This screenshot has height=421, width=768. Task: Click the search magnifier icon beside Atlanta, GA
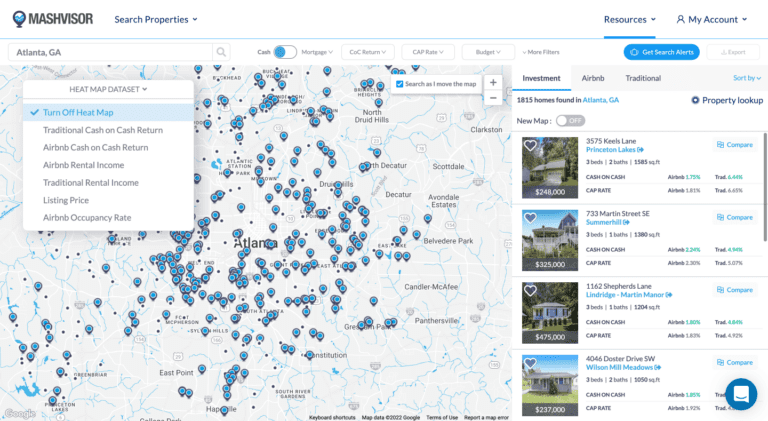pyautogui.click(x=220, y=52)
